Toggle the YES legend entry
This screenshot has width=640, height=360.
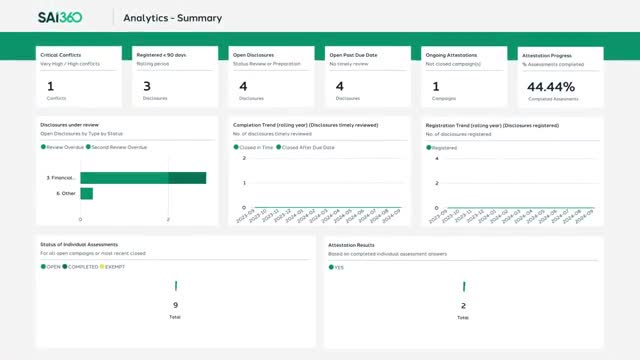(336, 267)
